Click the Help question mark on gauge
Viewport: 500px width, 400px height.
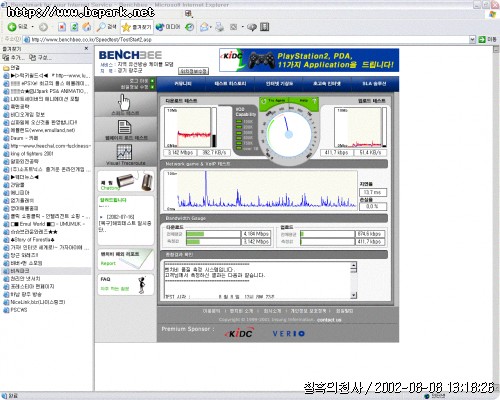click(314, 101)
